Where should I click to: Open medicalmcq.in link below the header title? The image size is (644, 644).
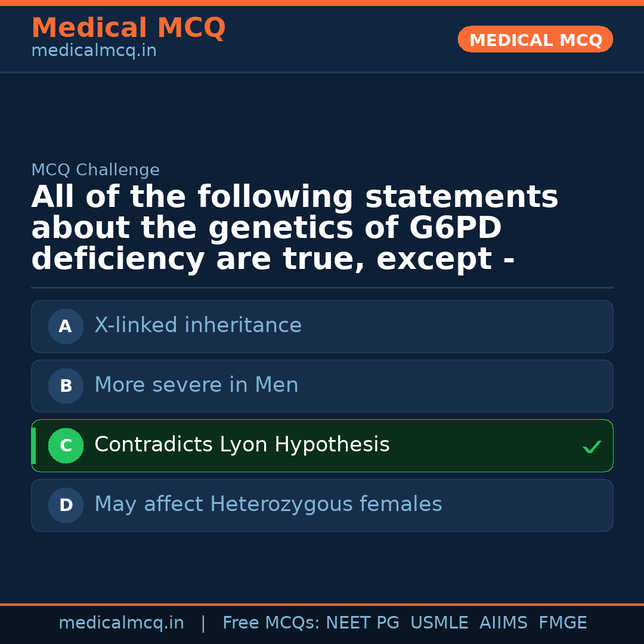tap(94, 51)
